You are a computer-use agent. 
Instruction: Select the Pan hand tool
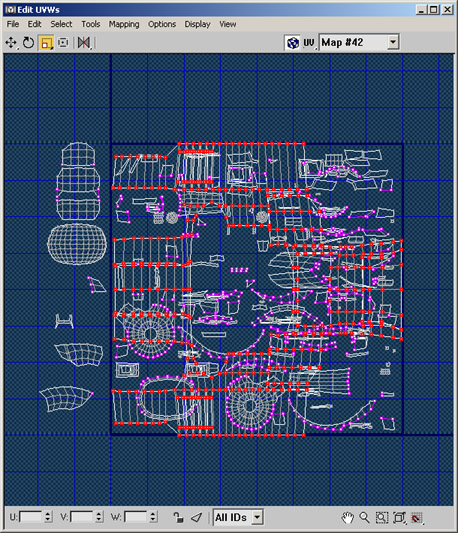[347, 517]
